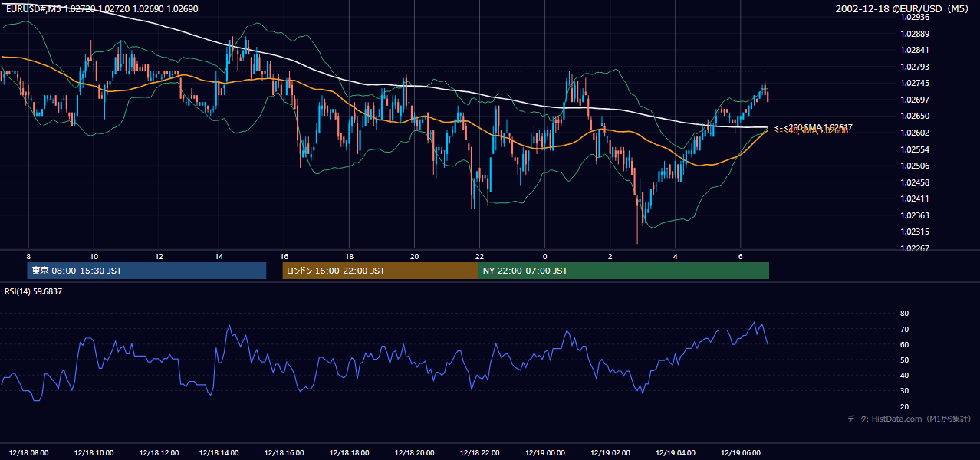
Task: Click hour tick 12 under the price chart
Action: click(x=159, y=256)
